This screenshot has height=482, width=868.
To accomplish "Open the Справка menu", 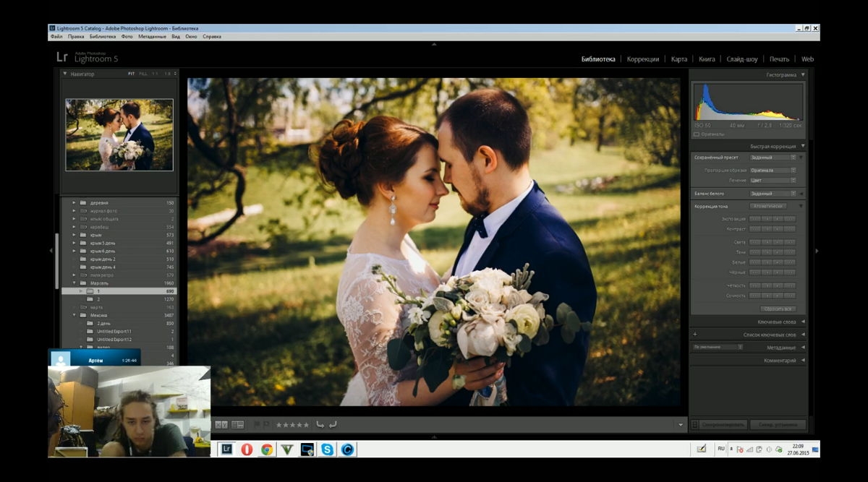I will (x=212, y=36).
